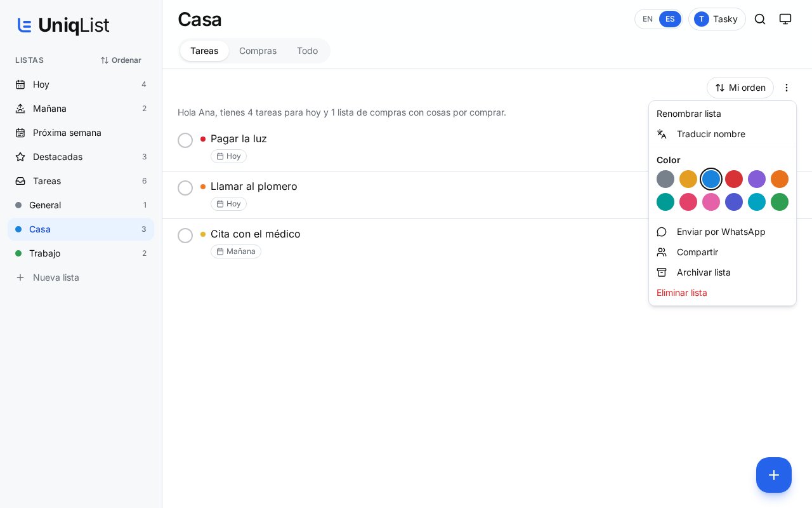Switch to the Compras tab
Screen dimensions: 812x508
[x=258, y=51]
